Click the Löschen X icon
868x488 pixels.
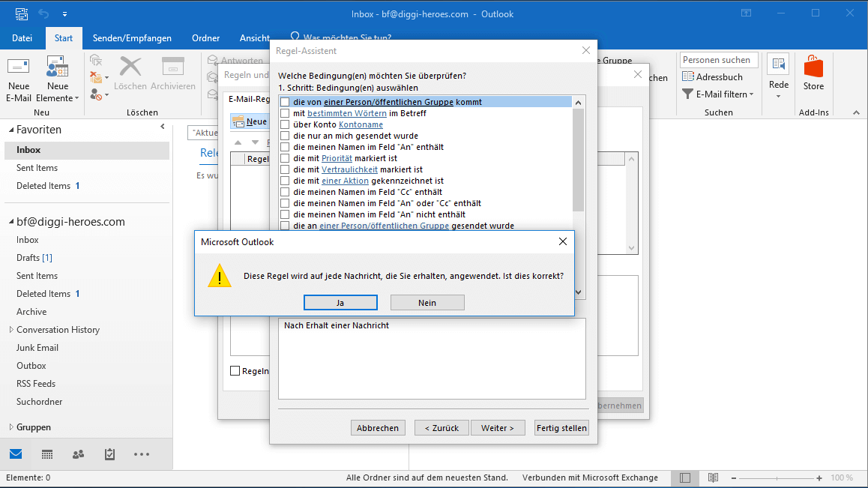click(130, 67)
